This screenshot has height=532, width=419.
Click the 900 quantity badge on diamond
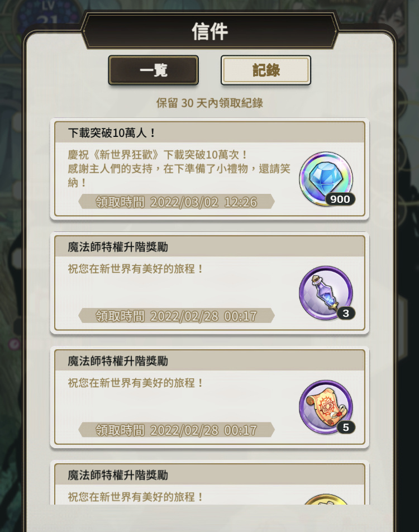coord(340,199)
